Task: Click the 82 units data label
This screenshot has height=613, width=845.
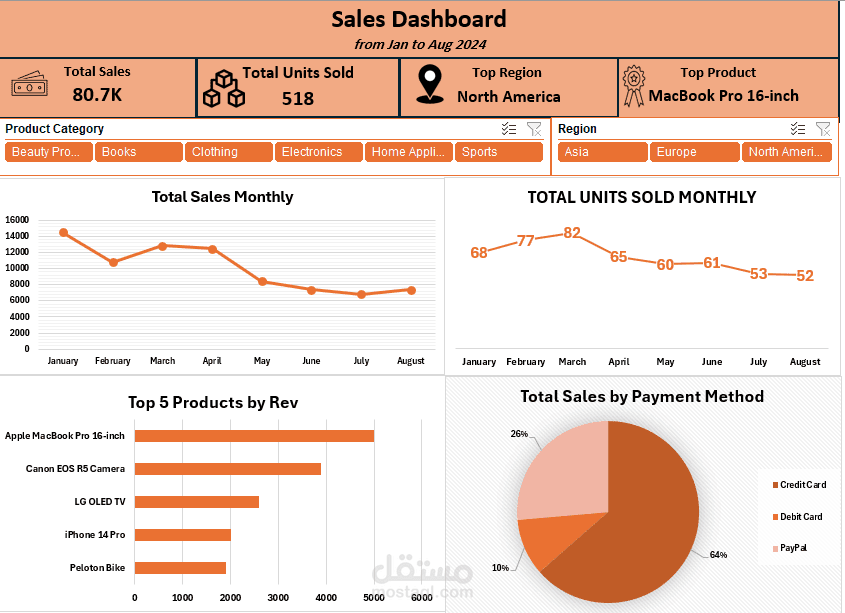Action: tap(572, 232)
